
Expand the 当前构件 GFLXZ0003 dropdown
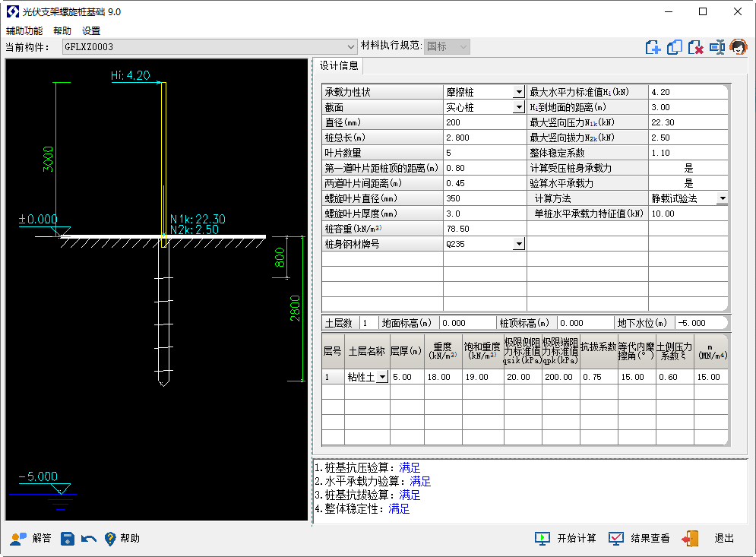(351, 47)
